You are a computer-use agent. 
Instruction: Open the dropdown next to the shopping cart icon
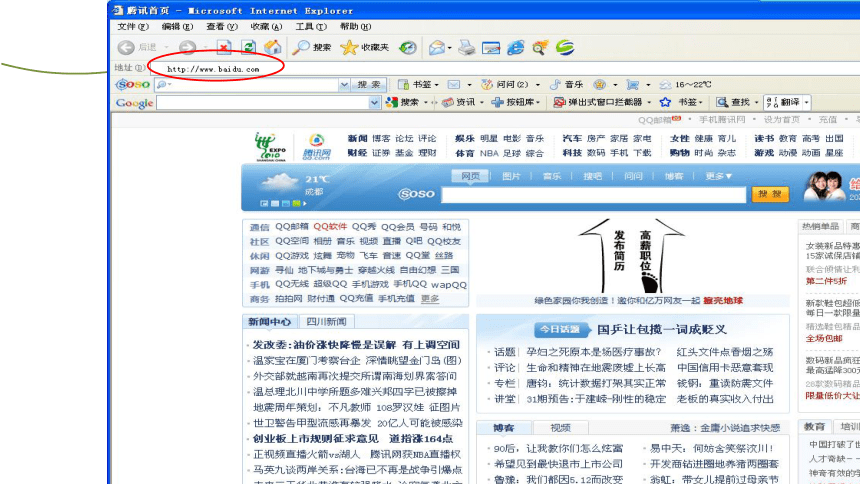tap(648, 85)
